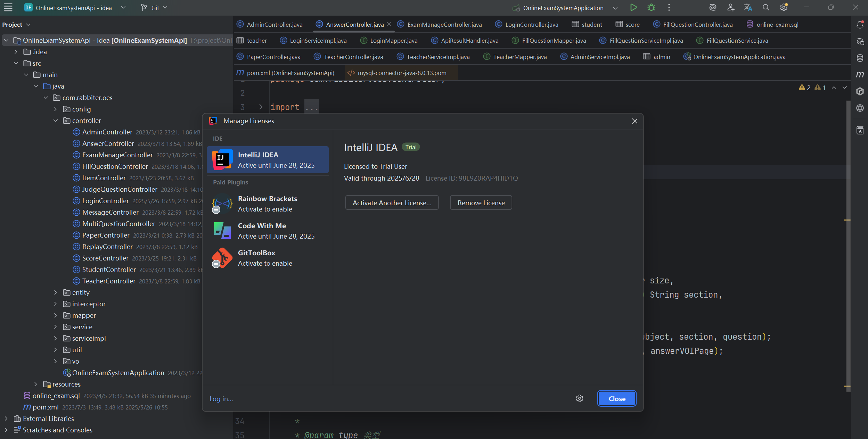868x439 pixels.
Task: Open AI chat icon in right sidebar
Action: (x=860, y=42)
